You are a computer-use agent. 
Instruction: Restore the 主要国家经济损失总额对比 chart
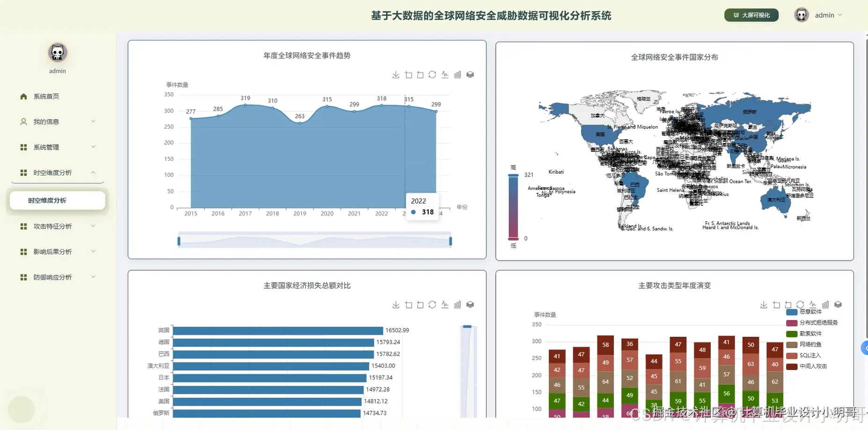(432, 305)
